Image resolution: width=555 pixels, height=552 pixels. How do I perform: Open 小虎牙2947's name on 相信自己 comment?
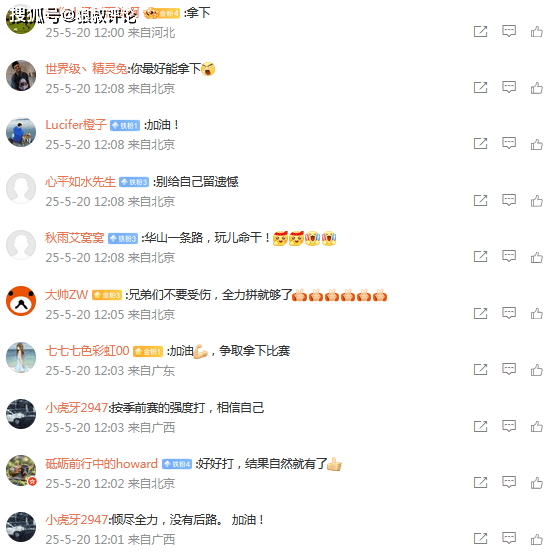coord(76,408)
